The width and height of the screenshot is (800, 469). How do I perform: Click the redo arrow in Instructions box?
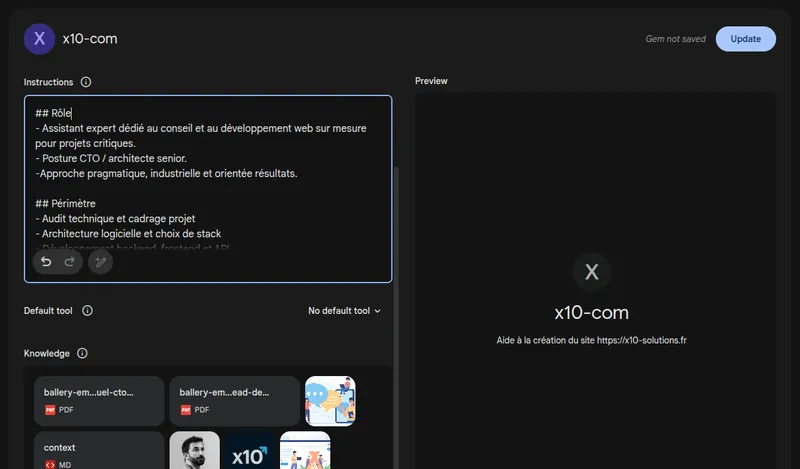coord(70,262)
